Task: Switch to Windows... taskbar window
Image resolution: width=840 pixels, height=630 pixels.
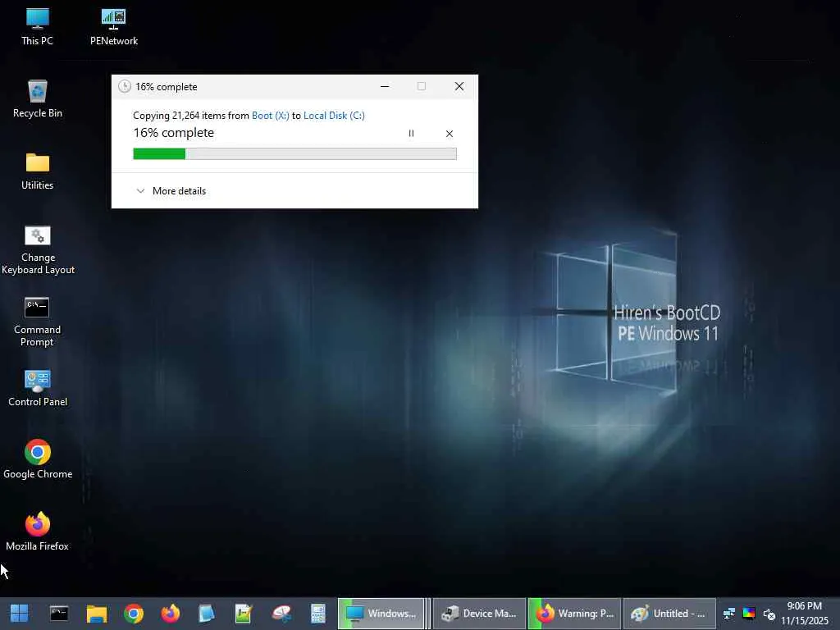Action: [381, 614]
